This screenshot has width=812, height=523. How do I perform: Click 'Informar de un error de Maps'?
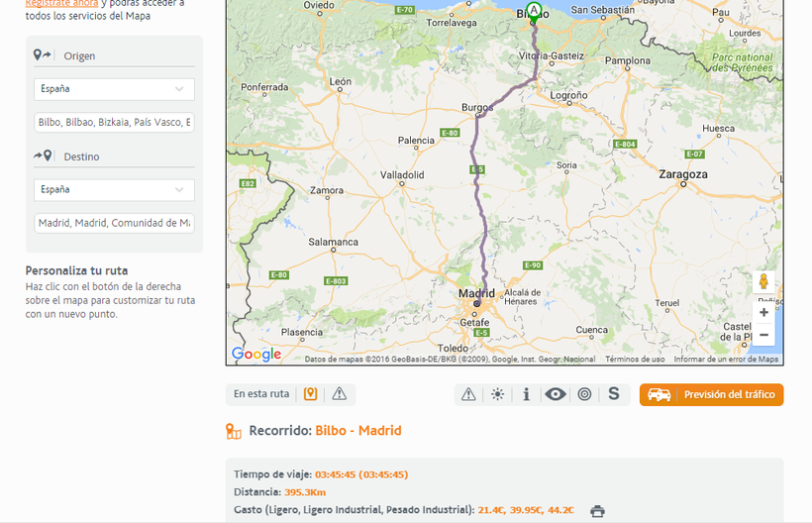(x=726, y=360)
